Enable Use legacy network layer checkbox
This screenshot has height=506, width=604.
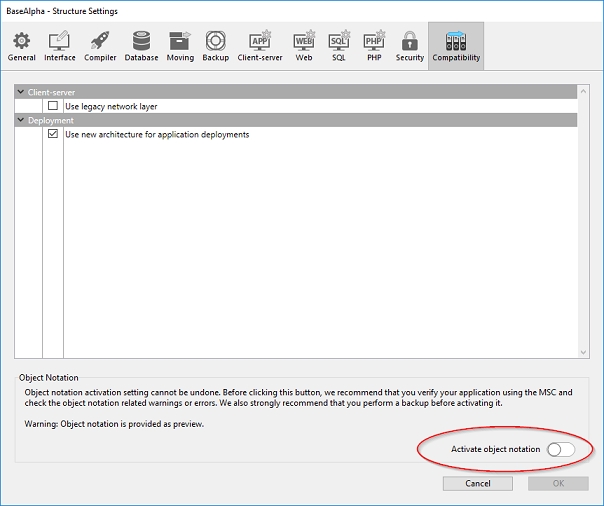(53, 106)
